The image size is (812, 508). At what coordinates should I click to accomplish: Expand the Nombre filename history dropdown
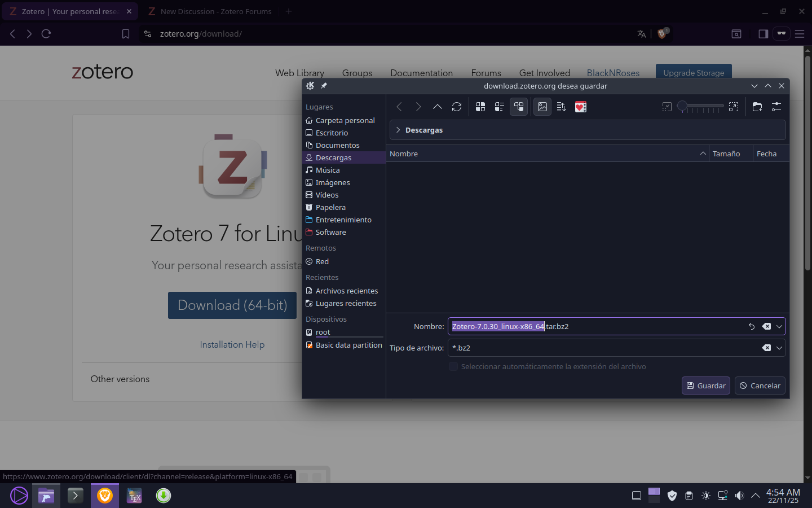point(779,326)
